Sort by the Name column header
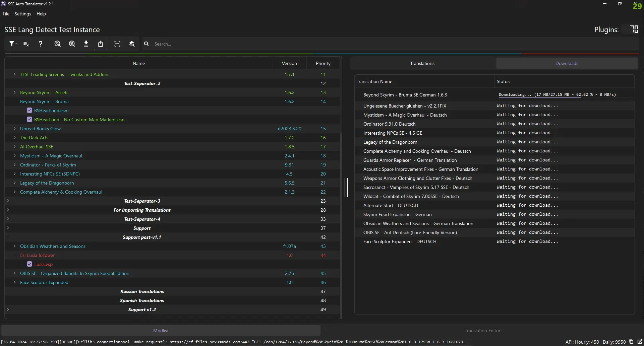Viewport: 644px width, 346px height. [x=139, y=63]
